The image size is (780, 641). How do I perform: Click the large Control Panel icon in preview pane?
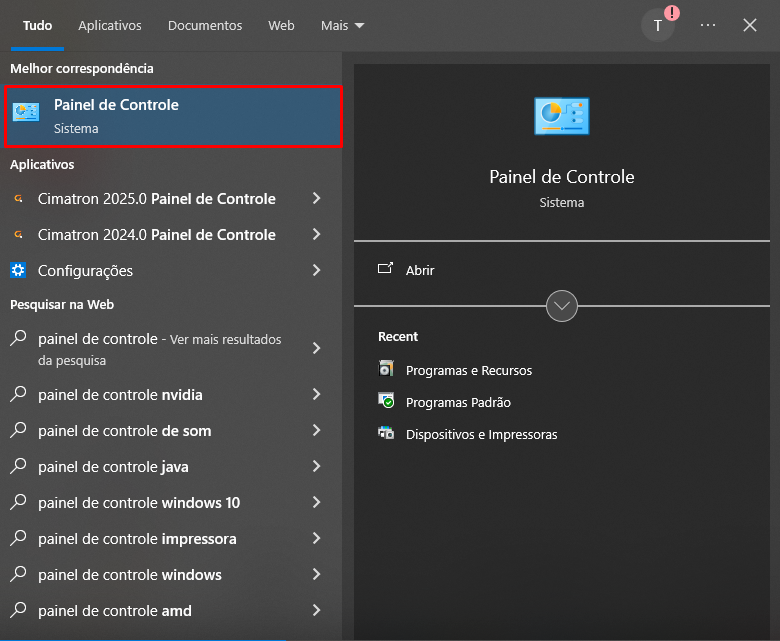point(562,116)
